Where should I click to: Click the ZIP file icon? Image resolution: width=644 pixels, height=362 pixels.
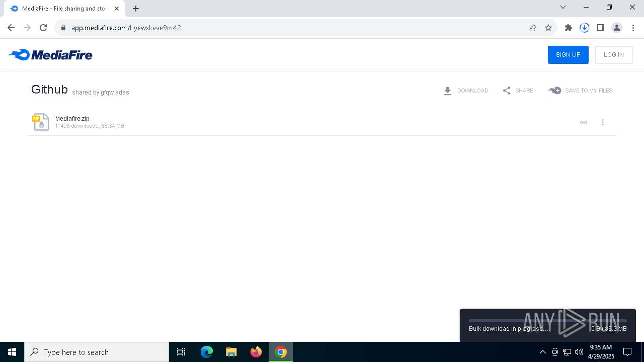coord(41,122)
